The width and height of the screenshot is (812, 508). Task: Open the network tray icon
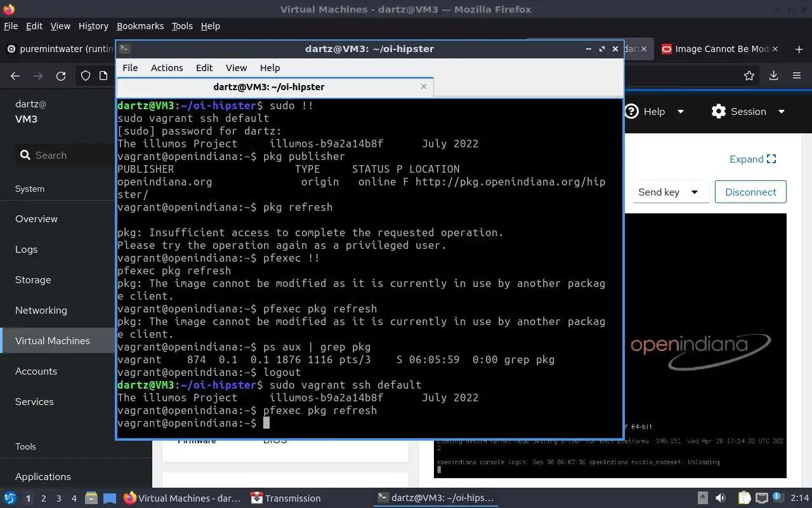(x=761, y=498)
